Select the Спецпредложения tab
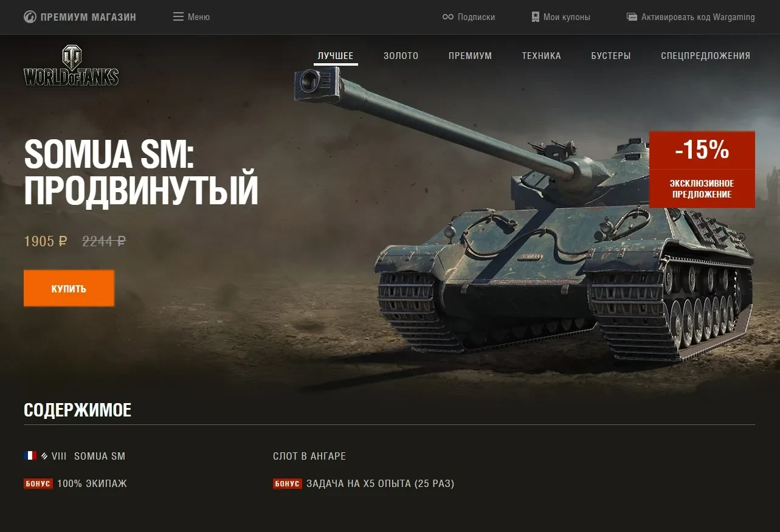This screenshot has height=532, width=780. pos(706,56)
